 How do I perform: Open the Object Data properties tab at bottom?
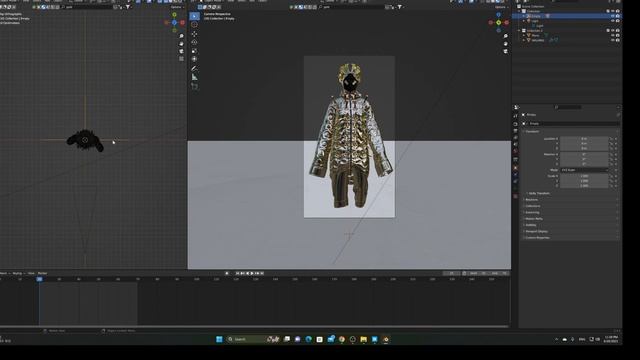pos(516,196)
